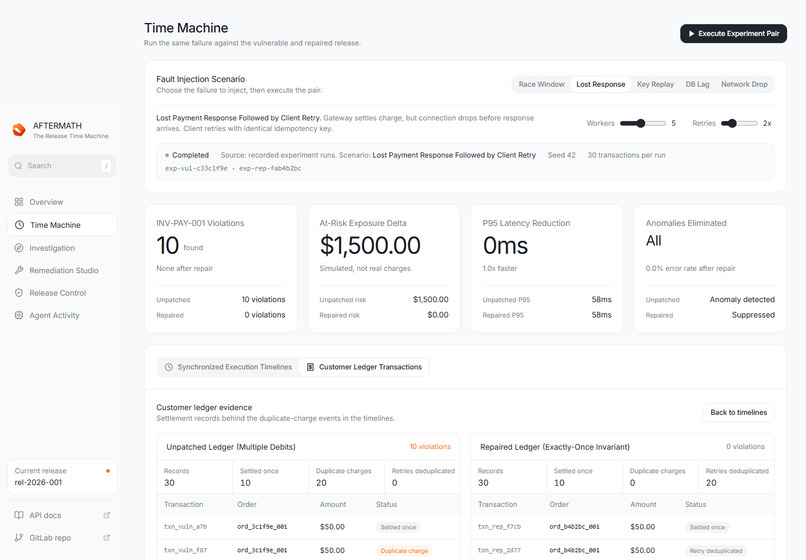Screen dimensions: 806x560
Task: Switch to Synchronized Execution Timelines tab
Action: coord(228,367)
